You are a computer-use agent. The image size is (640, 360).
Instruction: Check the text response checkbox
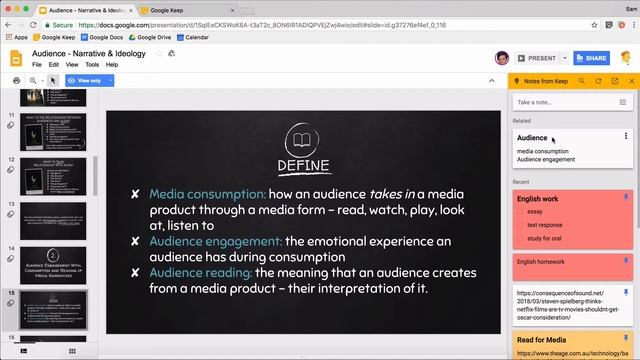click(x=520, y=225)
